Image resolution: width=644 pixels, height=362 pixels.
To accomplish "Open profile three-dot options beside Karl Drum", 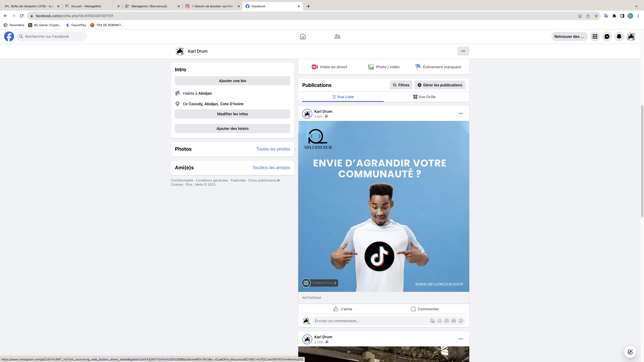I will [463, 51].
